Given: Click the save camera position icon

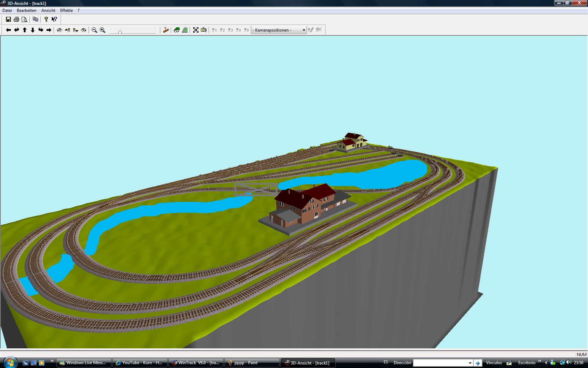Looking at the screenshot, I should (310, 30).
